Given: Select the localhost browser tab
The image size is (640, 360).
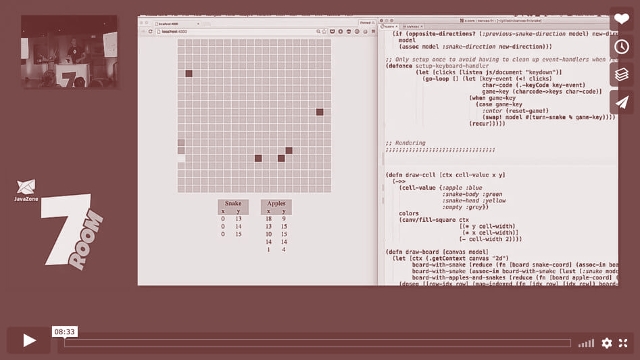Looking at the screenshot, I should pyautogui.click(x=177, y=24).
